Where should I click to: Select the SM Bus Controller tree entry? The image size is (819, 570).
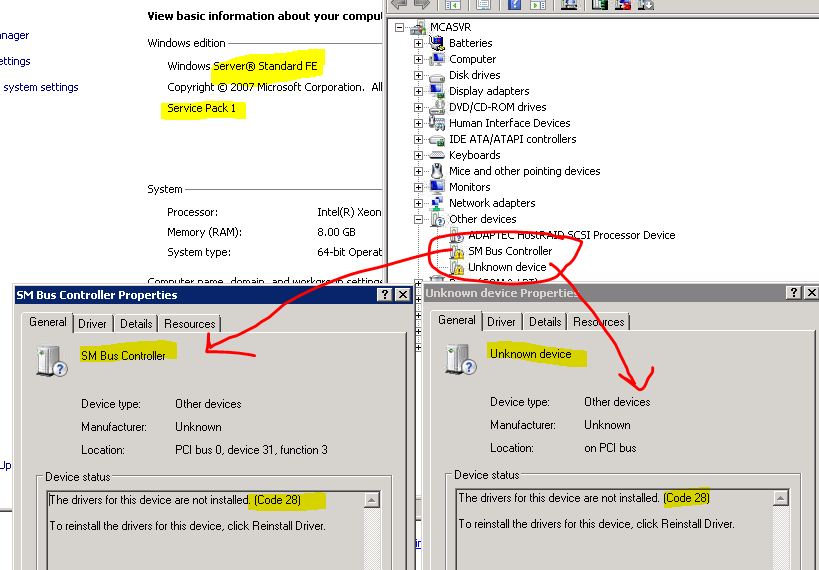510,251
